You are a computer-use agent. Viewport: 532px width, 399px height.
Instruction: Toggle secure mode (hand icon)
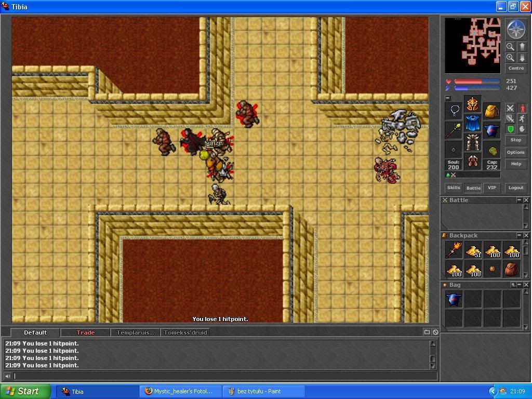(x=522, y=129)
